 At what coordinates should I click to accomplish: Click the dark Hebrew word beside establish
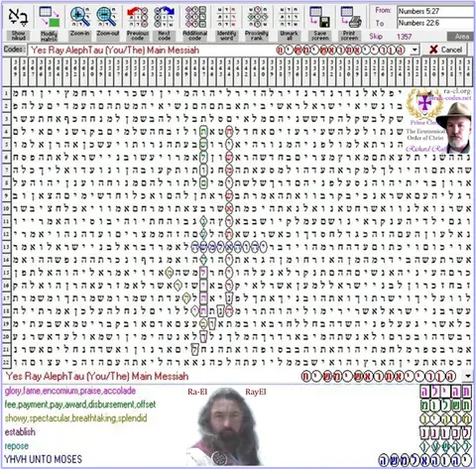445,432
